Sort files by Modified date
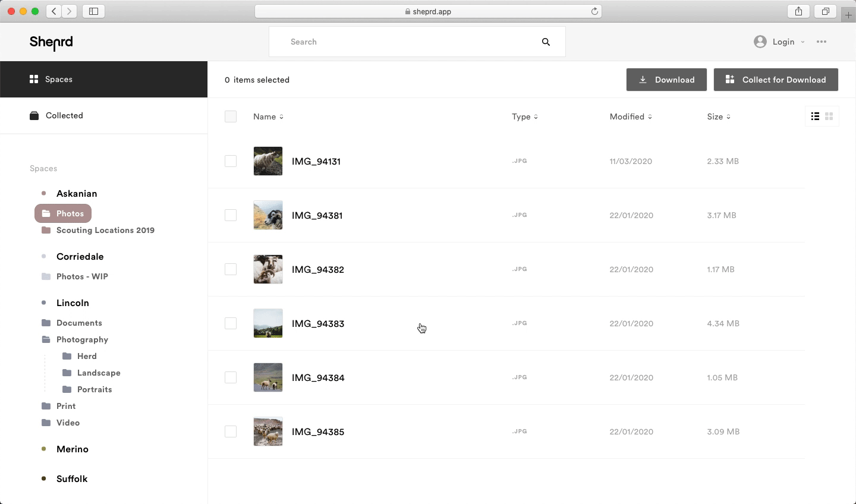 click(630, 116)
